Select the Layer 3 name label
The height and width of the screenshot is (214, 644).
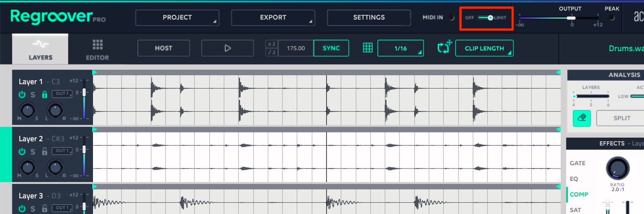point(31,196)
